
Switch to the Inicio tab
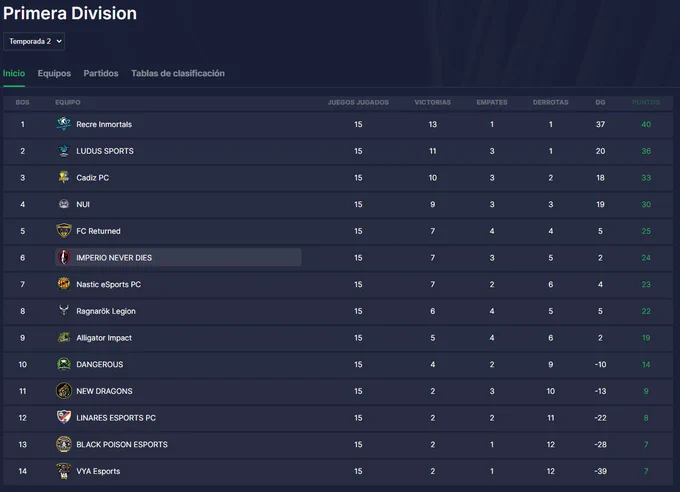[14, 73]
